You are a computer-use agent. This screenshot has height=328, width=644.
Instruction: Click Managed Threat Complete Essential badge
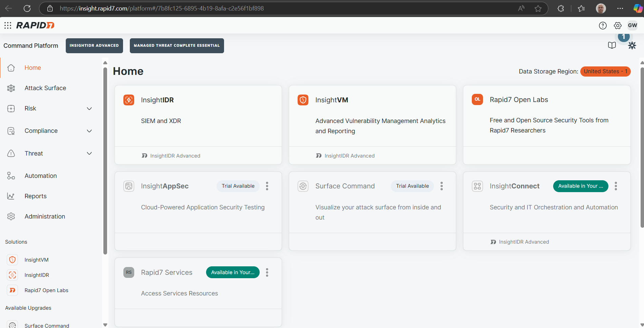[177, 45]
